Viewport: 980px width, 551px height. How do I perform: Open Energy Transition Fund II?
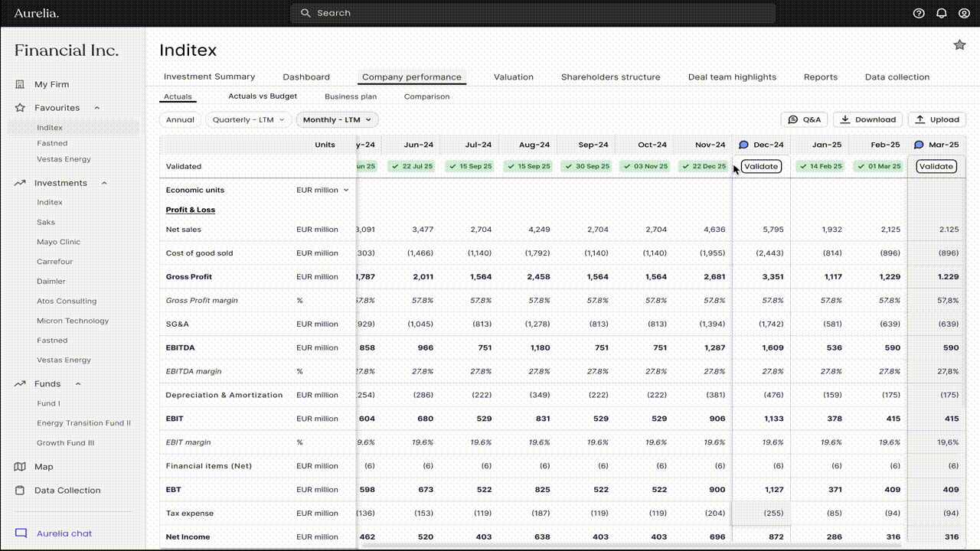point(83,423)
